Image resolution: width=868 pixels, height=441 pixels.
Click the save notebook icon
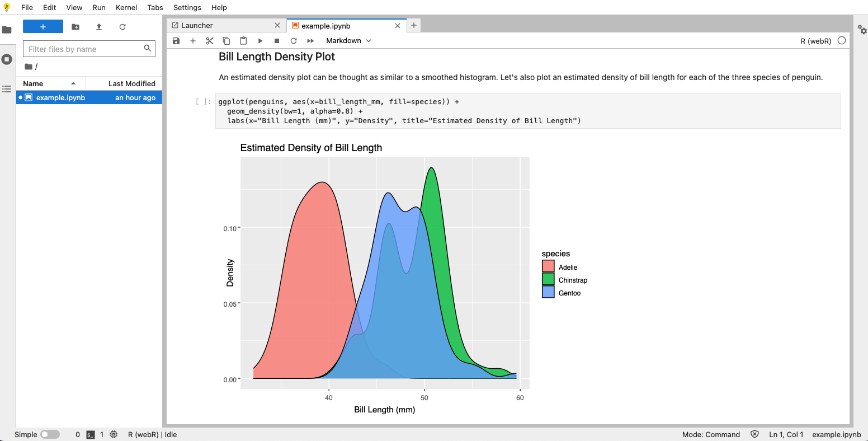point(176,41)
